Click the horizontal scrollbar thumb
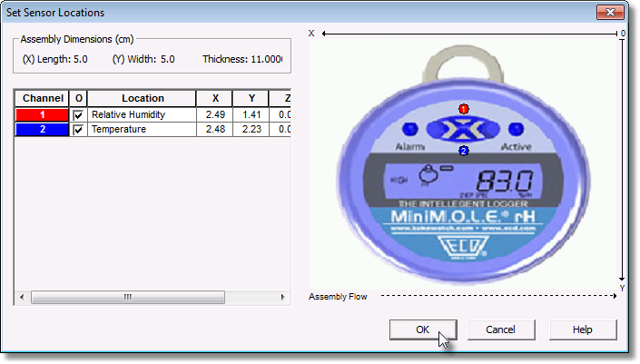The height and width of the screenshot is (364, 640). (128, 297)
